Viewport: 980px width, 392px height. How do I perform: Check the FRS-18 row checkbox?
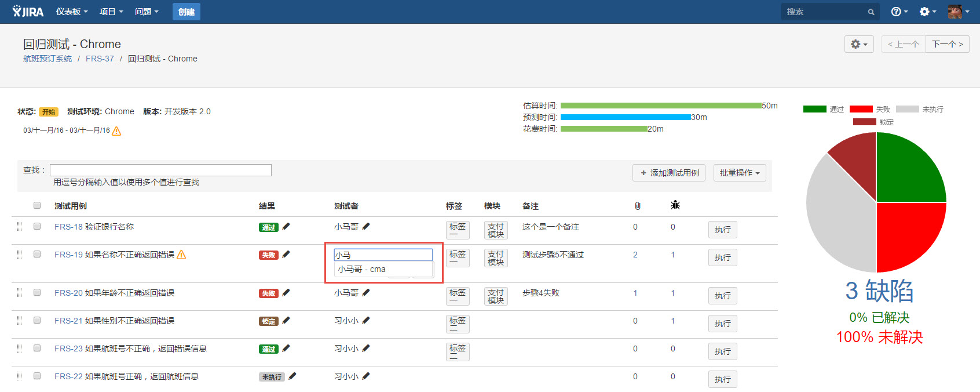point(37,226)
